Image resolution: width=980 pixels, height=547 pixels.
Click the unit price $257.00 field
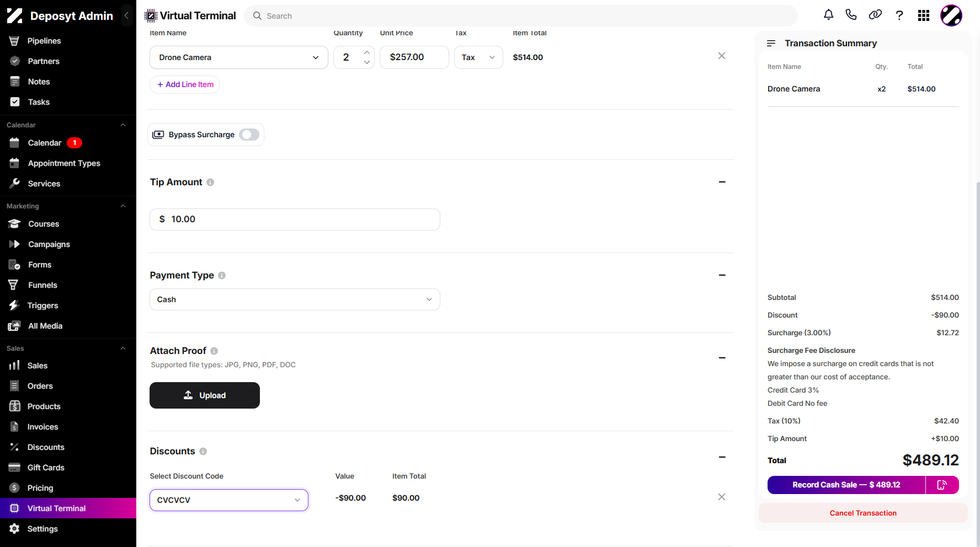coord(414,57)
